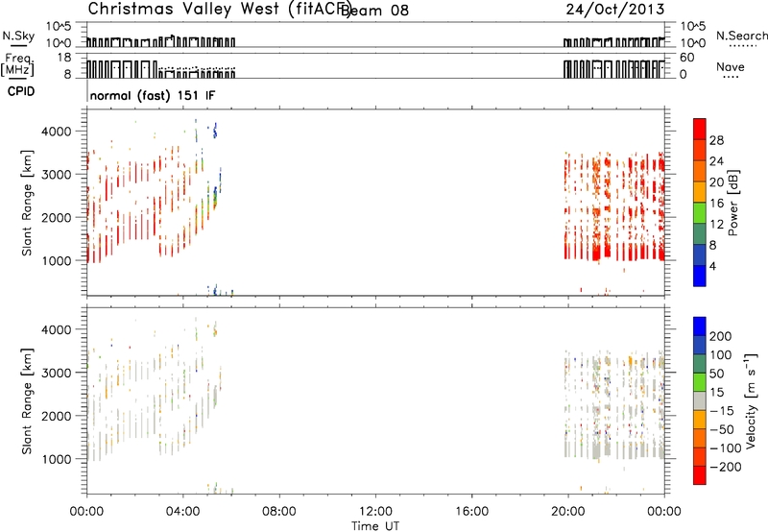Screen dimensions: 768x532
Task: Click the rightmost 00:00 time tick label
Action: (x=664, y=512)
